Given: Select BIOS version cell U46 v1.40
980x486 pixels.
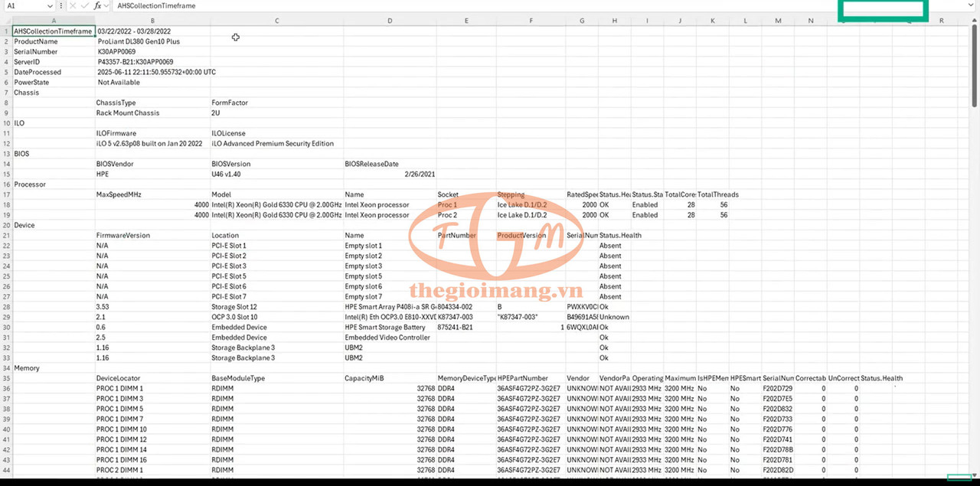Looking at the screenshot, I should tap(276, 174).
